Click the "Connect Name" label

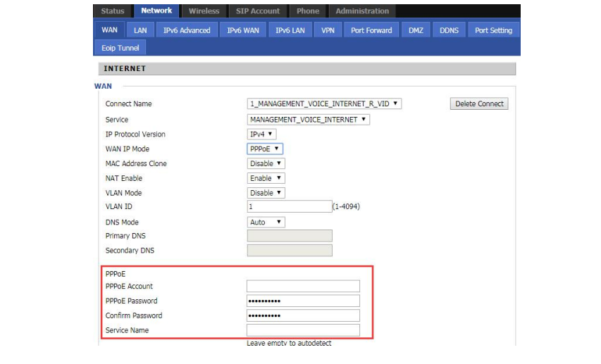click(x=128, y=103)
